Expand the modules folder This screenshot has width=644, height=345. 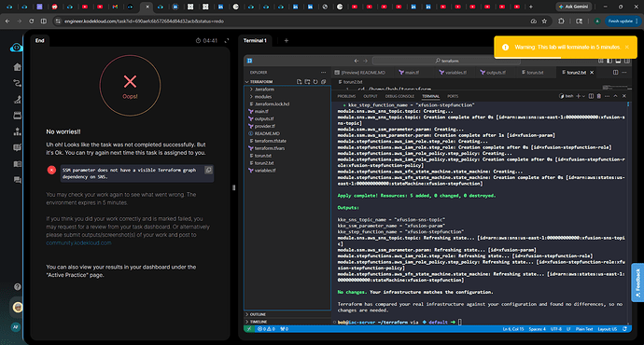point(287,96)
